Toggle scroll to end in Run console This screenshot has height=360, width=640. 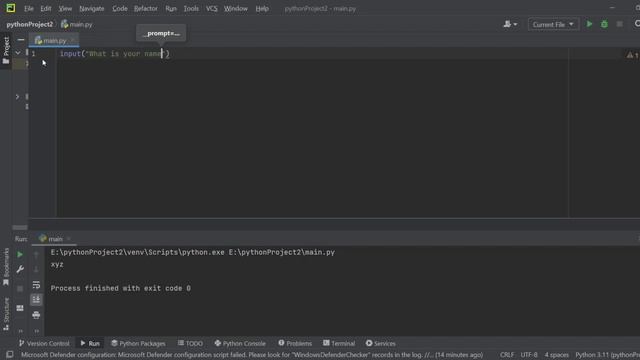pyautogui.click(x=36, y=300)
